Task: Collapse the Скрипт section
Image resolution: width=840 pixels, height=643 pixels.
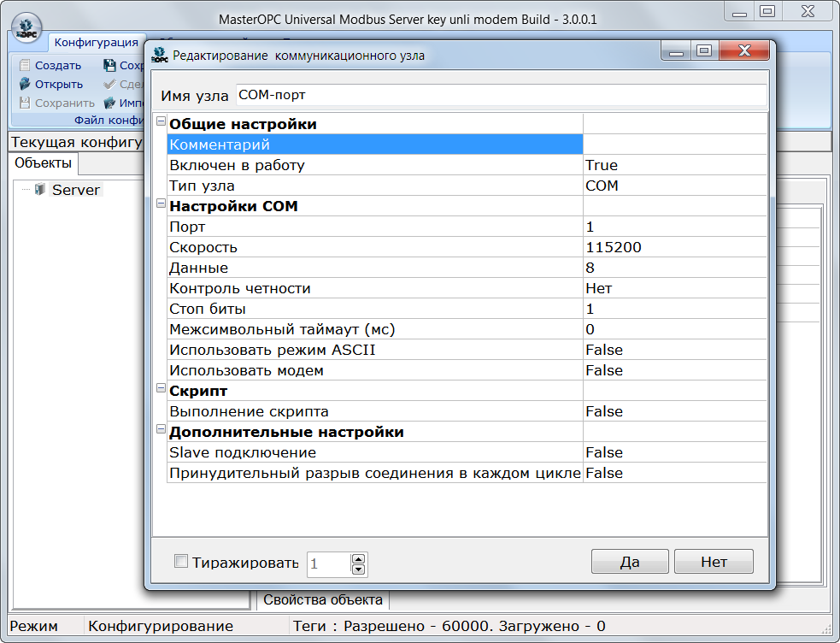Action: (x=160, y=390)
